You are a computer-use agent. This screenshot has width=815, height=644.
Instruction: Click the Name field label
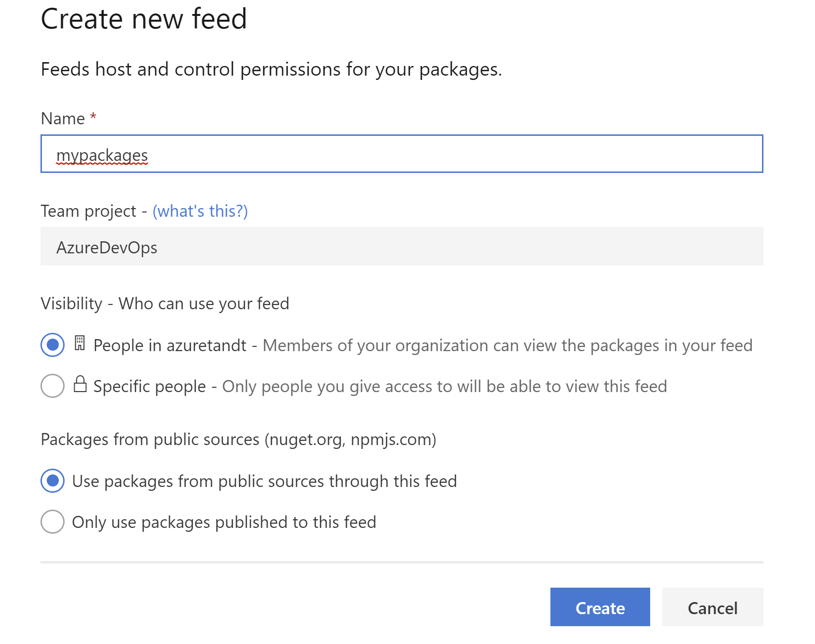(63, 118)
